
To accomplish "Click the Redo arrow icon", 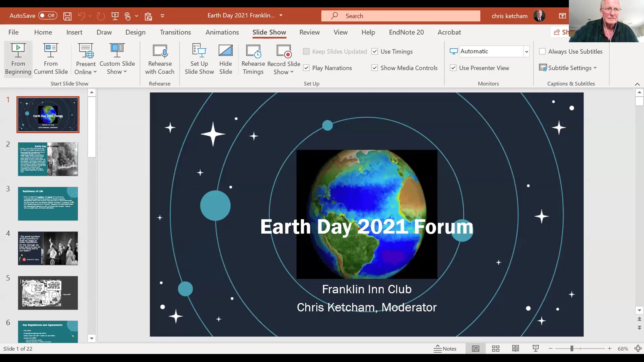I will coord(101,16).
